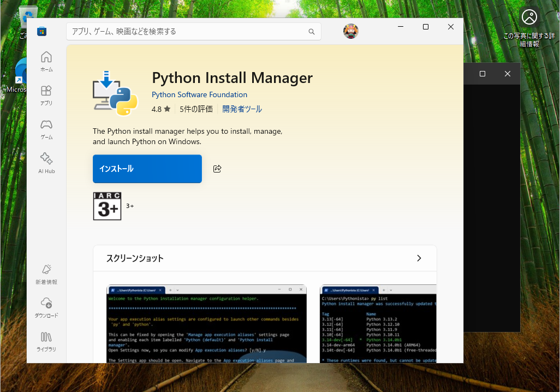Open the second 'py list' screenshot
The height and width of the screenshot is (392, 560).
(x=378, y=324)
